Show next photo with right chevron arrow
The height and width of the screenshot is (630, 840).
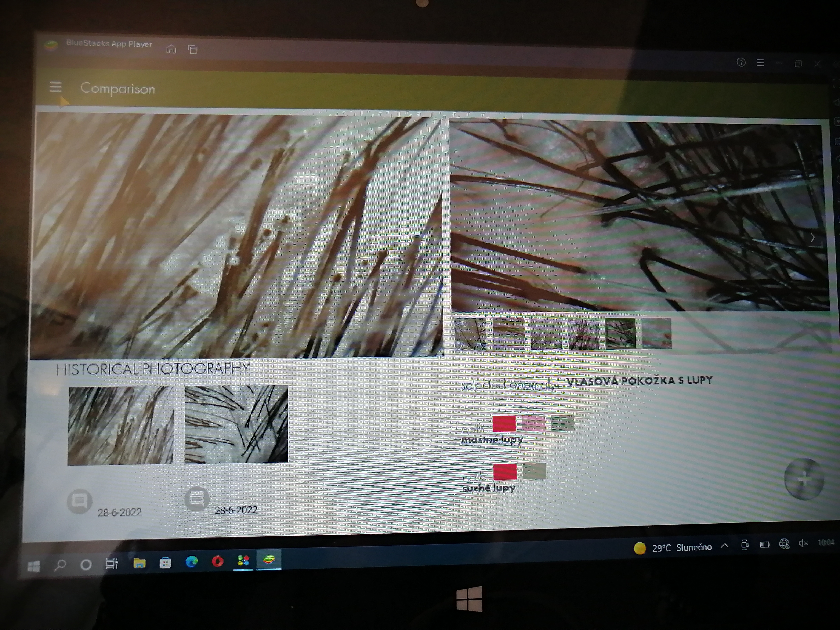tap(812, 238)
